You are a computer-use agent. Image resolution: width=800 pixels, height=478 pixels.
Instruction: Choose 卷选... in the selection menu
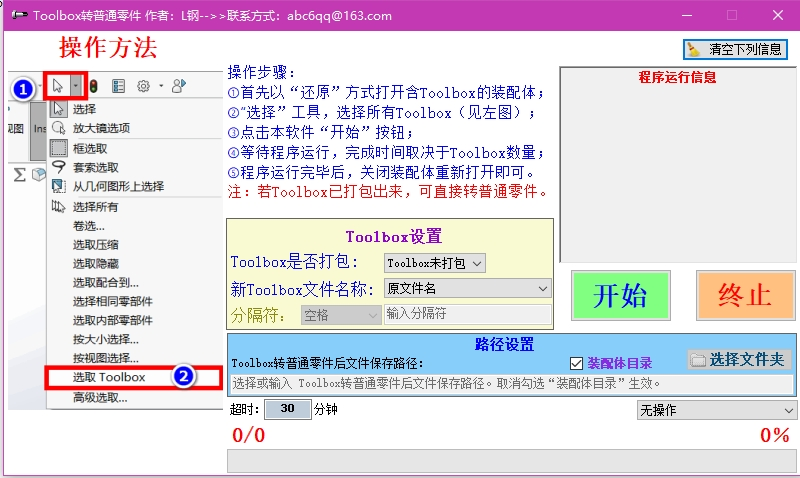[88, 226]
